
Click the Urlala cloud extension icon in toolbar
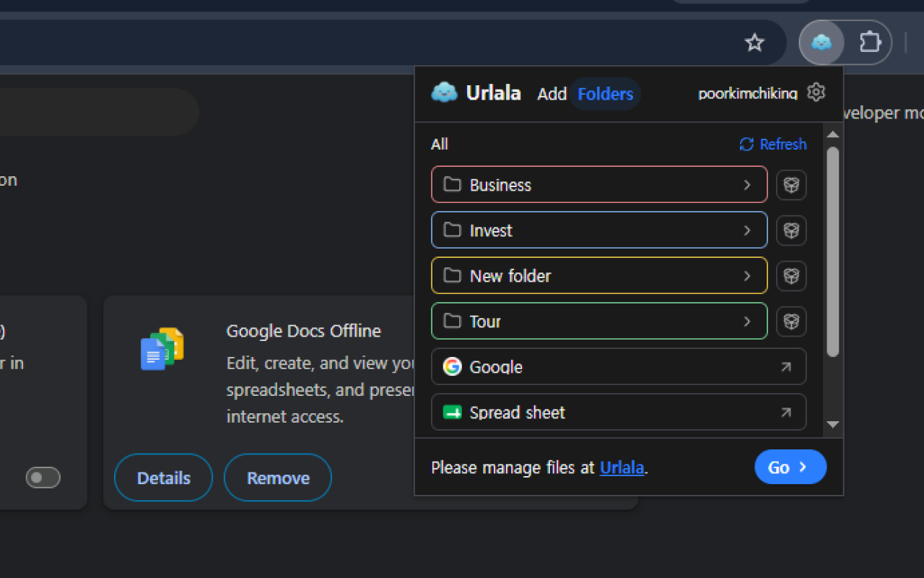[821, 43]
